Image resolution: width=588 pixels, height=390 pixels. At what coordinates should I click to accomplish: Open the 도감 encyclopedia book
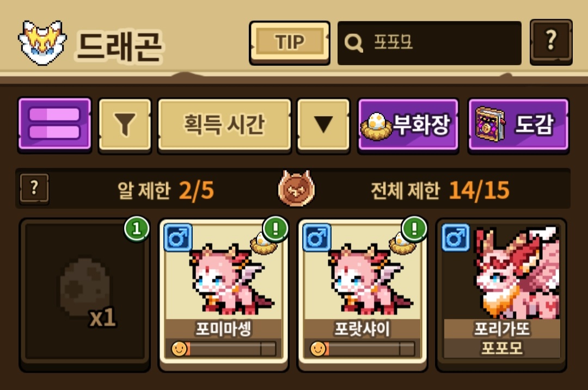click(519, 125)
